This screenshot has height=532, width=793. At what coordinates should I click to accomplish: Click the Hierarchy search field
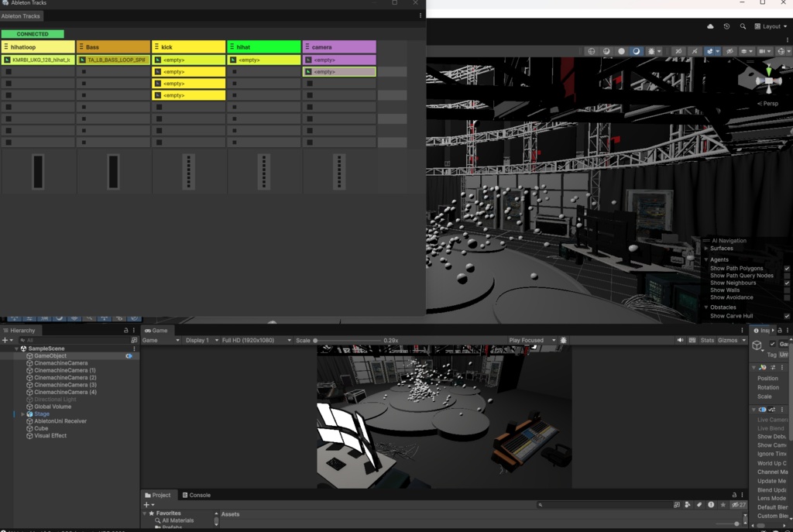(x=74, y=340)
